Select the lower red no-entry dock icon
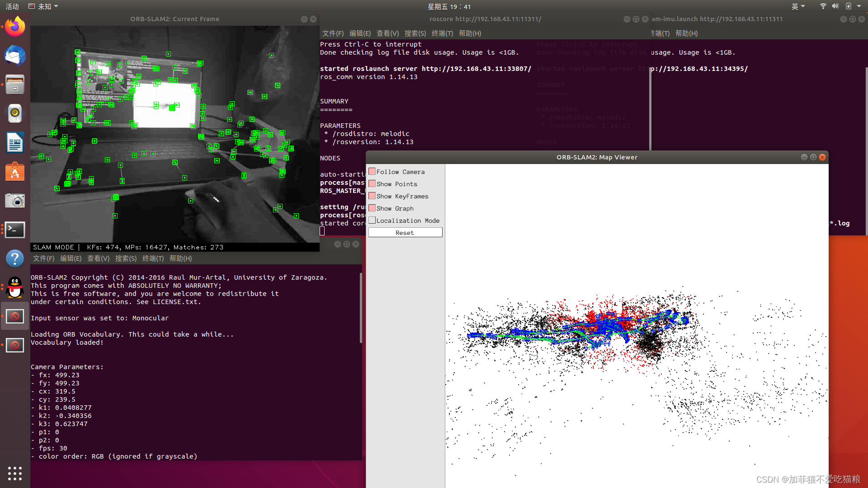 [x=15, y=345]
